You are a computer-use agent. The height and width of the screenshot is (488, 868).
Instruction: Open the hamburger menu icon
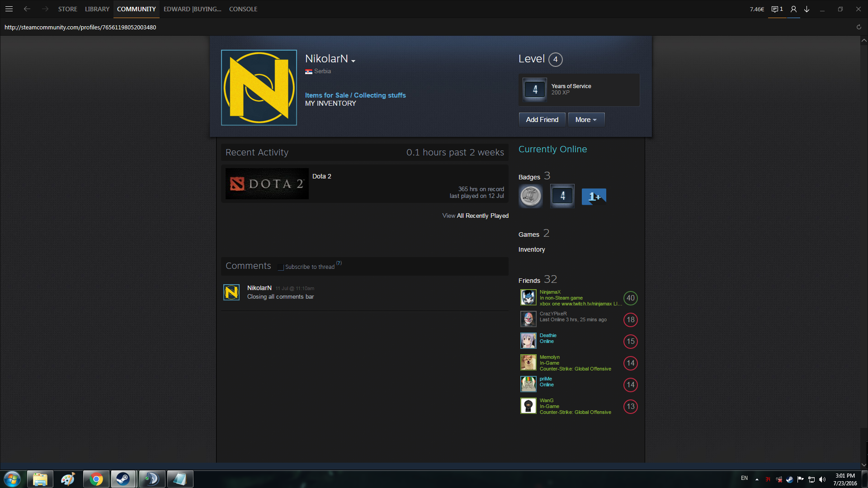[9, 9]
